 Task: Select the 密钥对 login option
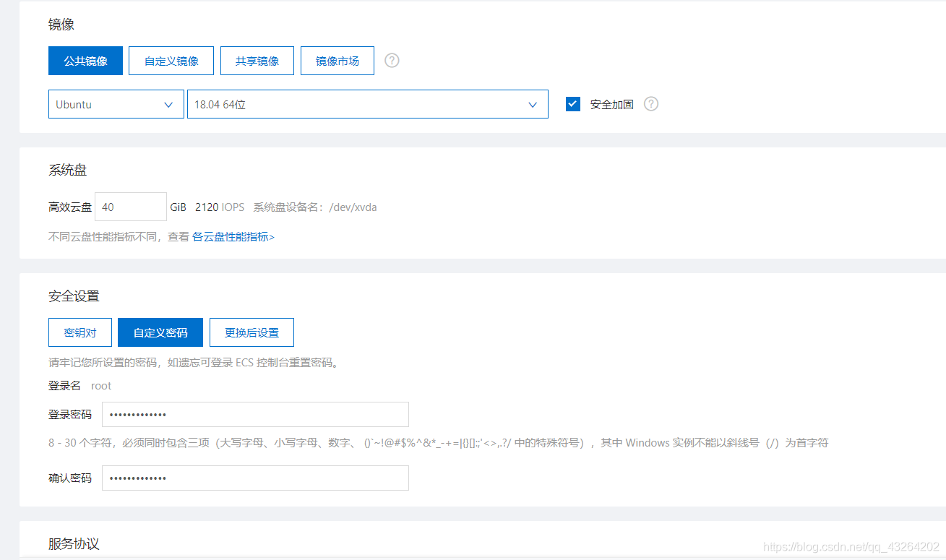coord(80,332)
